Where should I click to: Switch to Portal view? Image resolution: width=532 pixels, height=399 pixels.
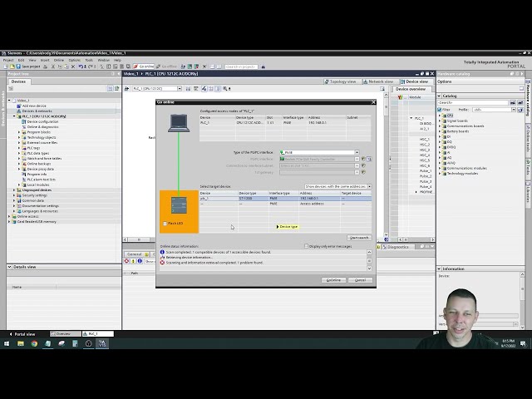tap(22, 334)
